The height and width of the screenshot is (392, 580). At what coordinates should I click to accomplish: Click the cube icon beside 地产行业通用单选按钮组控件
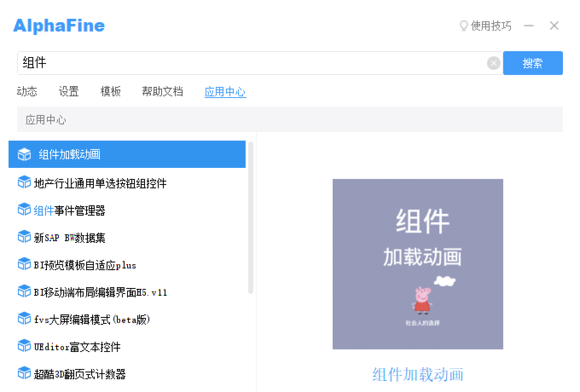click(x=24, y=182)
